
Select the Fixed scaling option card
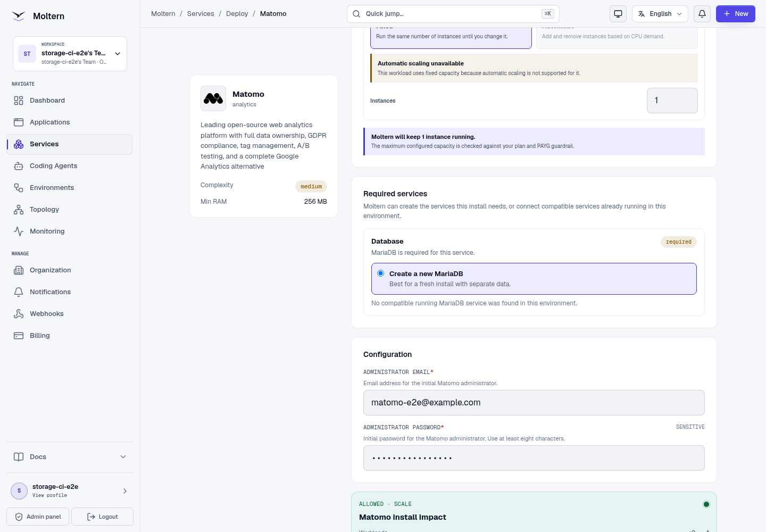coord(451,38)
